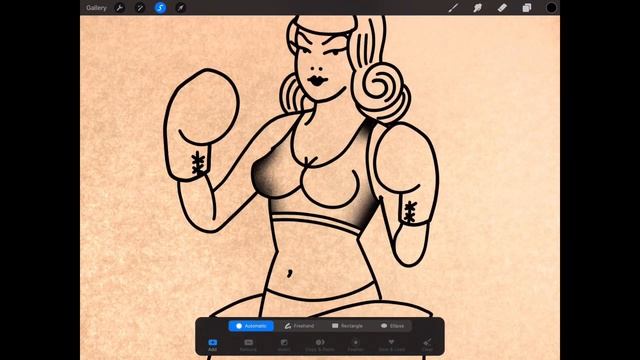Open the Actions wrench menu
The image size is (640, 360).
tap(120, 8)
